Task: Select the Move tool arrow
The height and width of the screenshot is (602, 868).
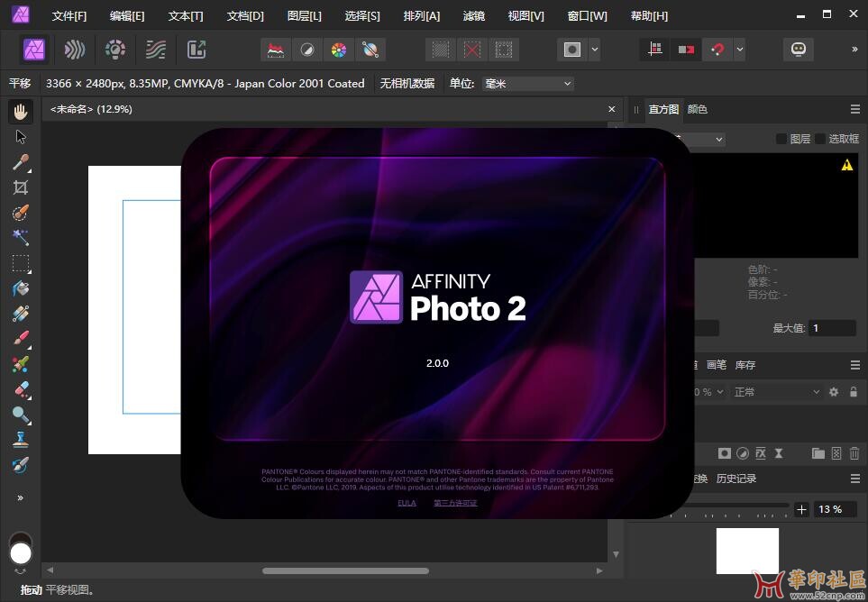Action: (x=21, y=137)
